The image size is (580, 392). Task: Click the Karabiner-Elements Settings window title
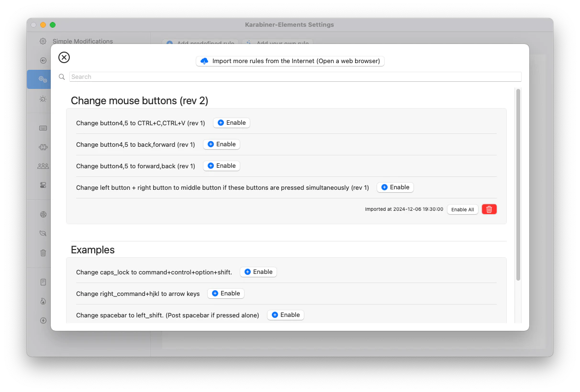click(x=290, y=25)
